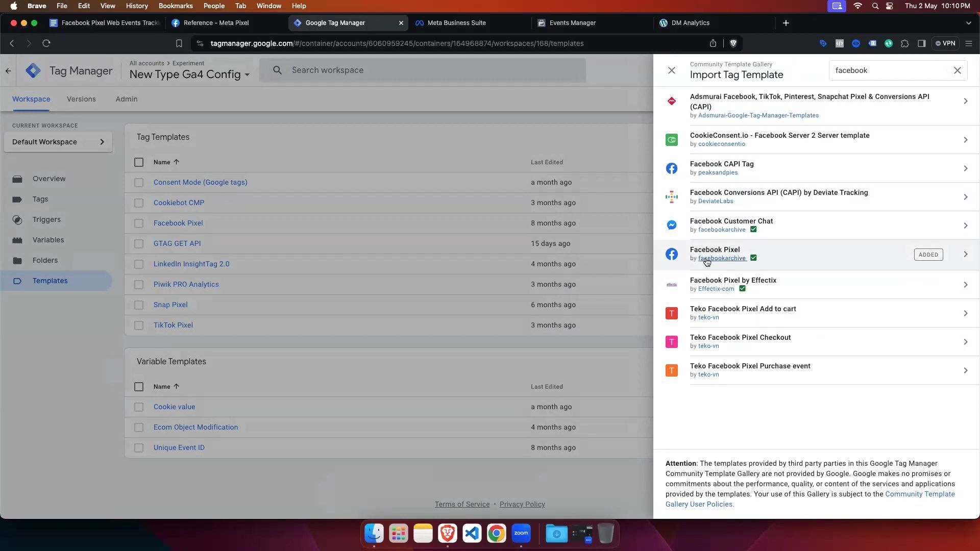
Task: Reload the current page
Action: [46, 43]
